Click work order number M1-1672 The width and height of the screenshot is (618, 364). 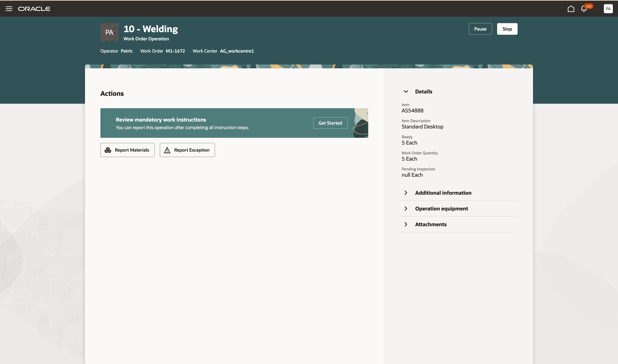click(x=175, y=51)
